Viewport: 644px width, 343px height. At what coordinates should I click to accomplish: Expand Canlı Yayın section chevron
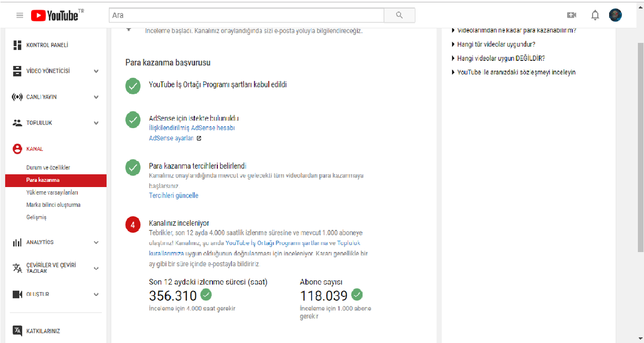tap(96, 97)
